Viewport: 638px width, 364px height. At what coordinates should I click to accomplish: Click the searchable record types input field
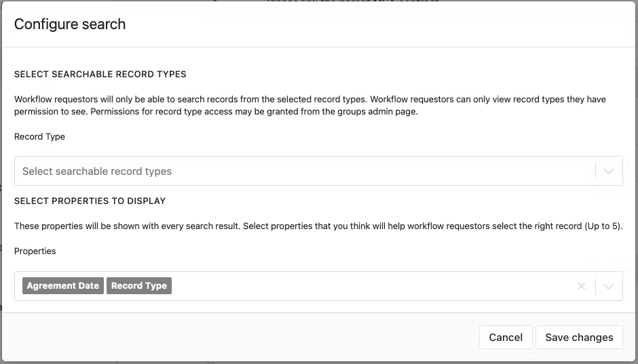point(318,171)
